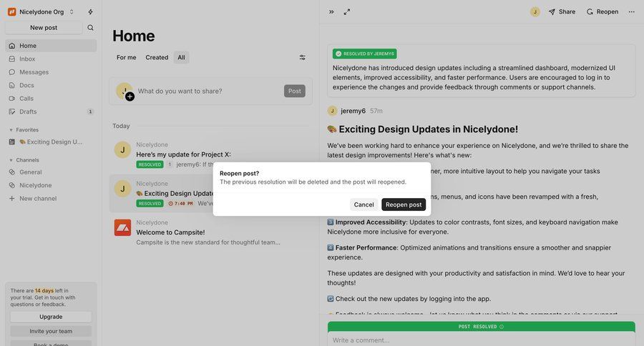Click New channel plus item

51,198
